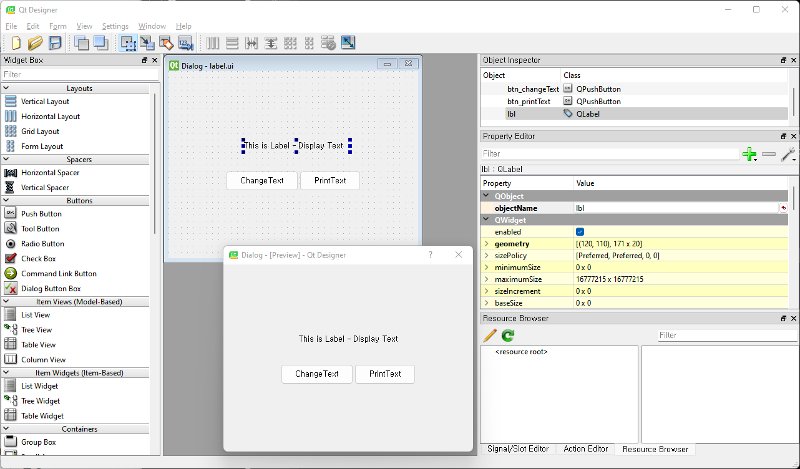Collapse the Layouts category in Widget Box
The image size is (800, 469).
click(x=6, y=88)
